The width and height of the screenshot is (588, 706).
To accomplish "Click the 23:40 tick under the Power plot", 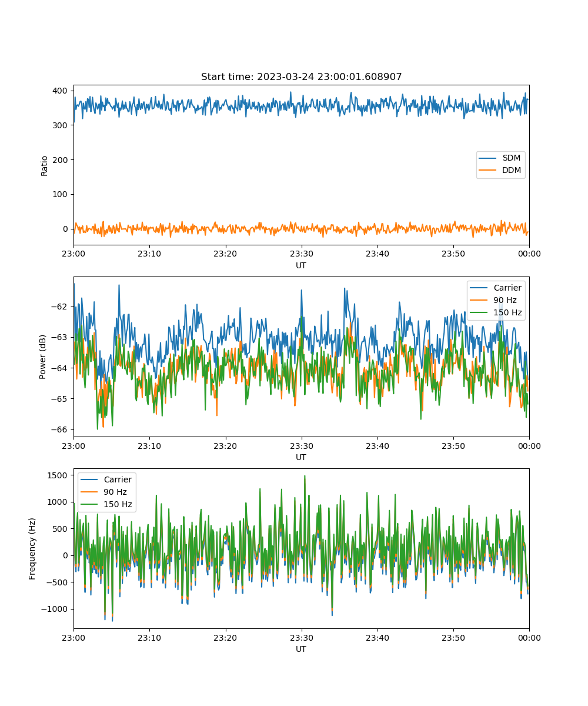I will [377, 445].
